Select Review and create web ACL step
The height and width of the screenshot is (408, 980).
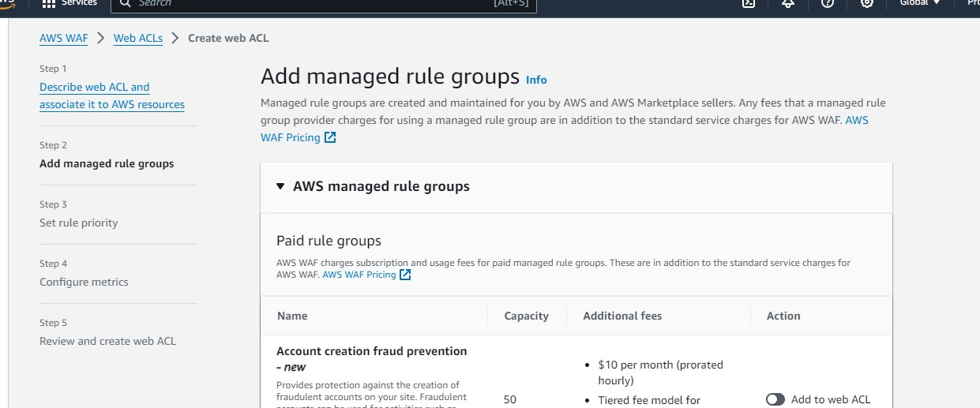pyautogui.click(x=108, y=341)
